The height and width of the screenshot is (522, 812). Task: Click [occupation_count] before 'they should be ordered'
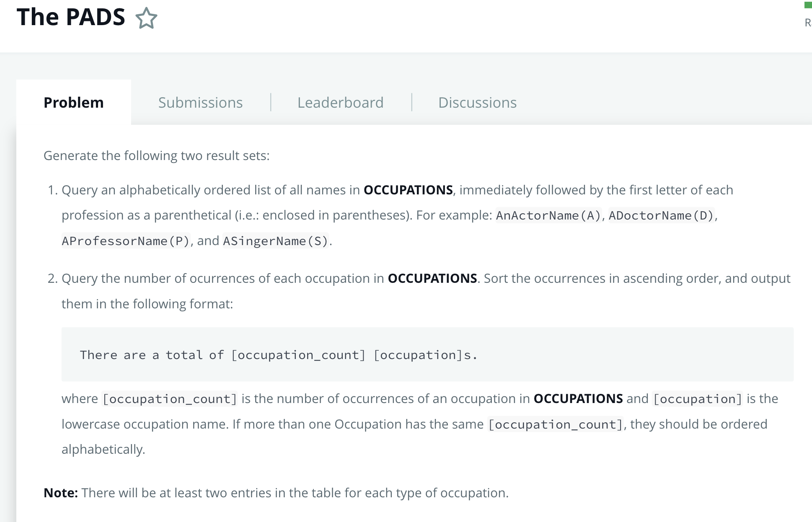click(556, 424)
